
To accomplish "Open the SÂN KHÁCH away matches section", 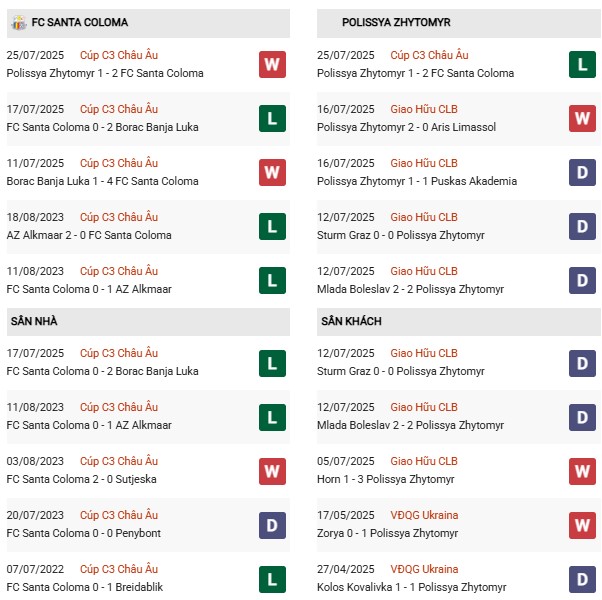I will (351, 321).
